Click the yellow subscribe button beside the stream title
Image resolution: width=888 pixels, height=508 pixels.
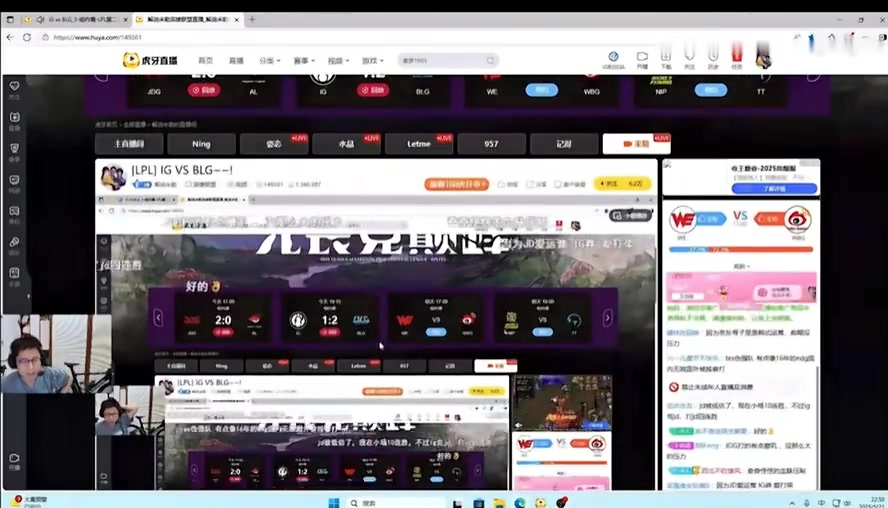(622, 184)
